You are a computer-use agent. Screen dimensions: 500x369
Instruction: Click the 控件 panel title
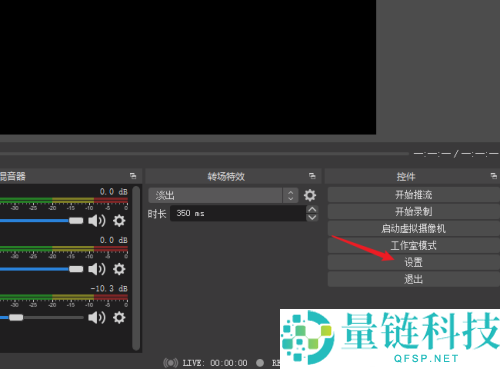click(x=406, y=176)
